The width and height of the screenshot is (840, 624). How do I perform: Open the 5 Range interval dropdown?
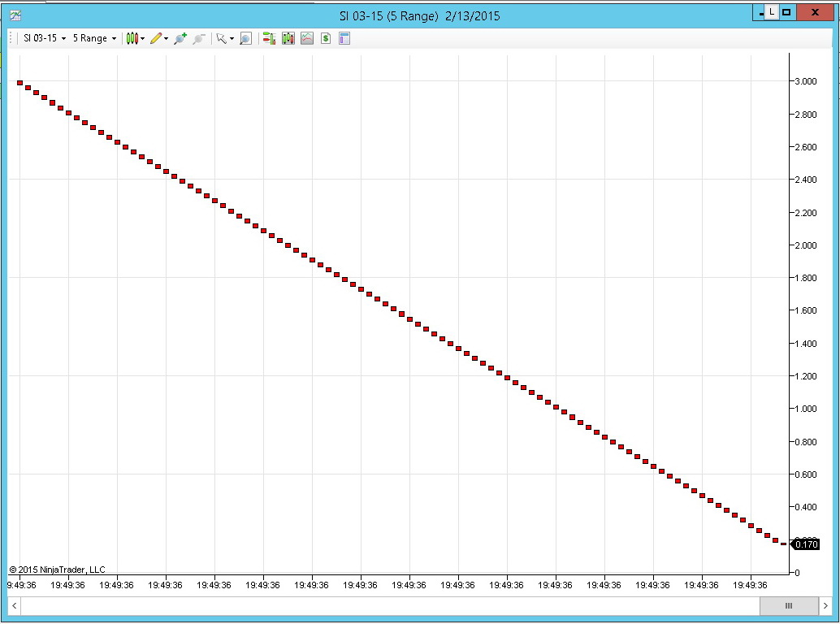click(94, 38)
